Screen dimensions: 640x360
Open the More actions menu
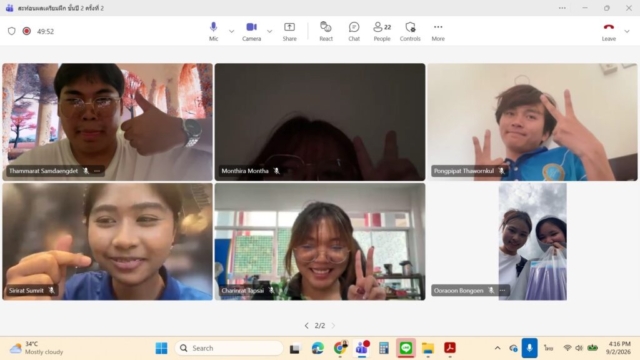click(438, 31)
